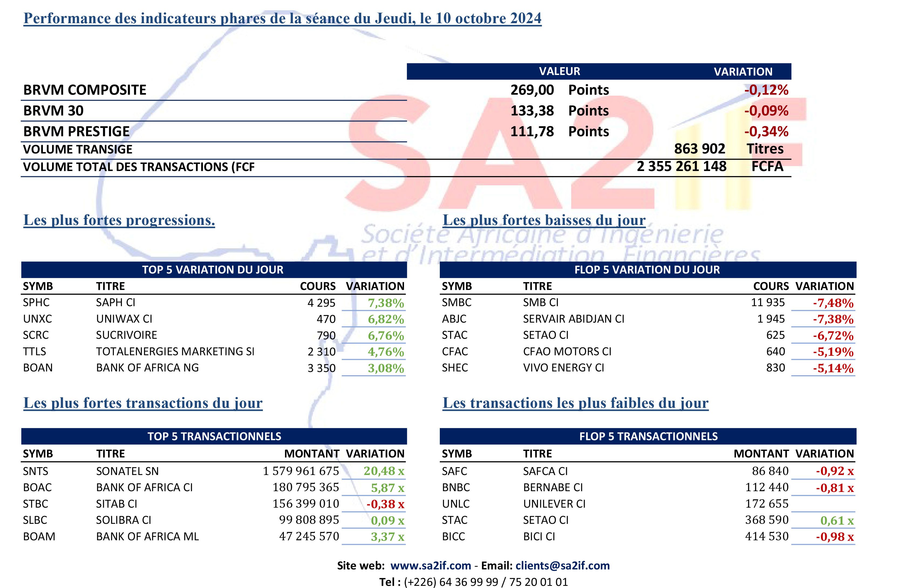
Task: Select the SAPH CI variation 7,38%
Action: pos(386,303)
